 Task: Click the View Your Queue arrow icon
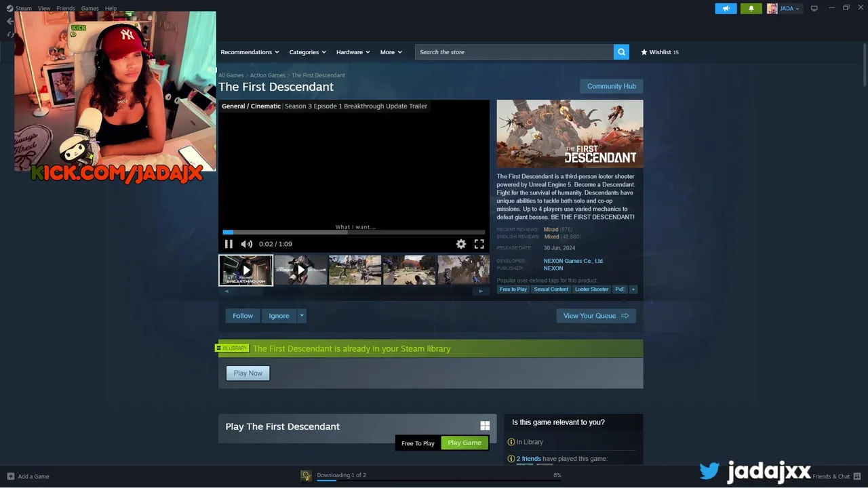coord(625,316)
